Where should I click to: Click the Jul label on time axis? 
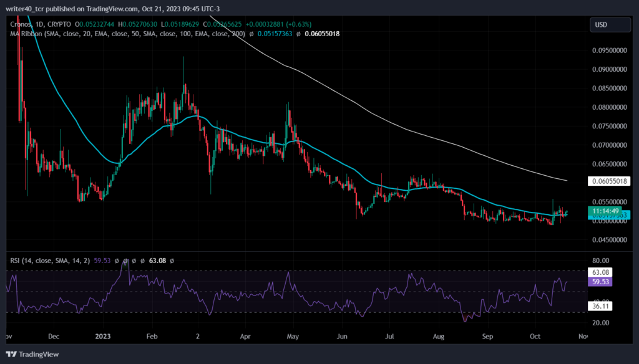[389, 337]
